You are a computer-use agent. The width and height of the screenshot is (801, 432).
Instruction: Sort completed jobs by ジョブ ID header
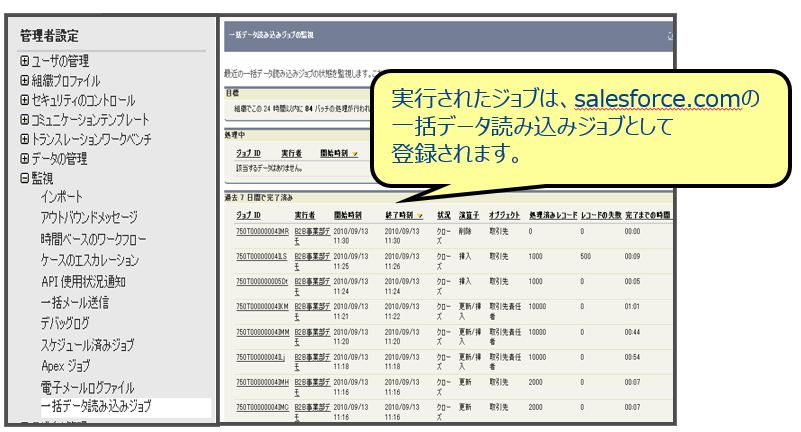click(248, 215)
